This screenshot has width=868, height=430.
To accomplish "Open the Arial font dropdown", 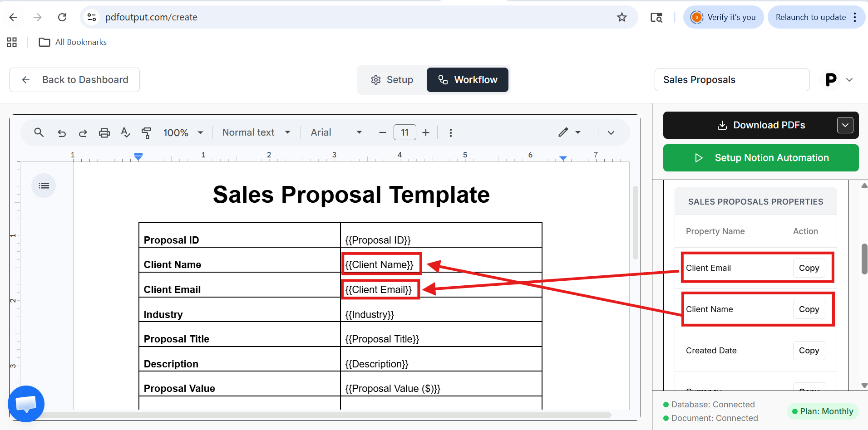I will (x=336, y=132).
